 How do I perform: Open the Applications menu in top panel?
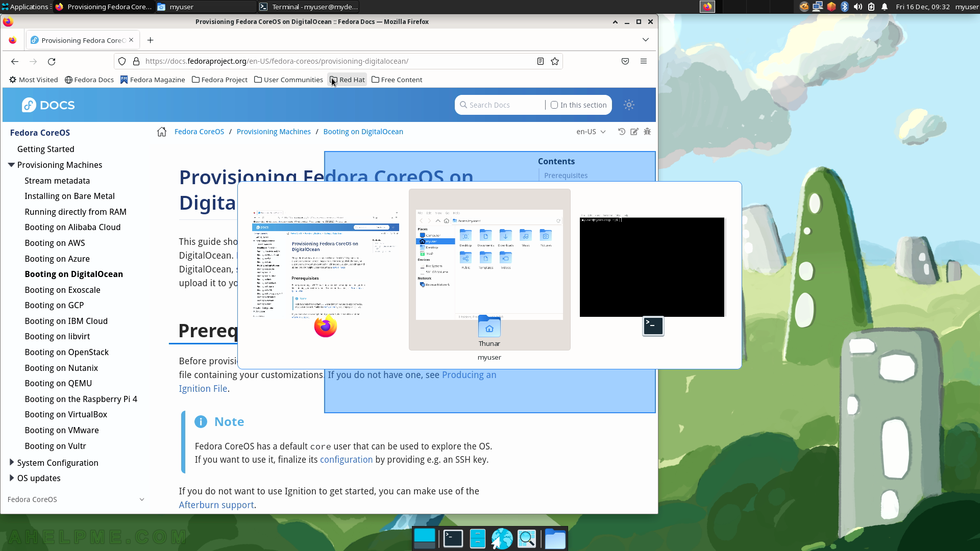[25, 7]
